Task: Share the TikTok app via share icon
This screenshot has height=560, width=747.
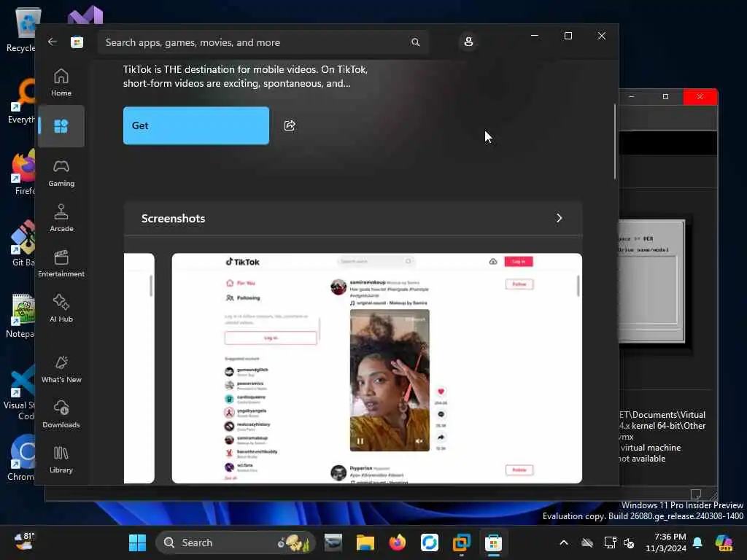Action: (290, 125)
